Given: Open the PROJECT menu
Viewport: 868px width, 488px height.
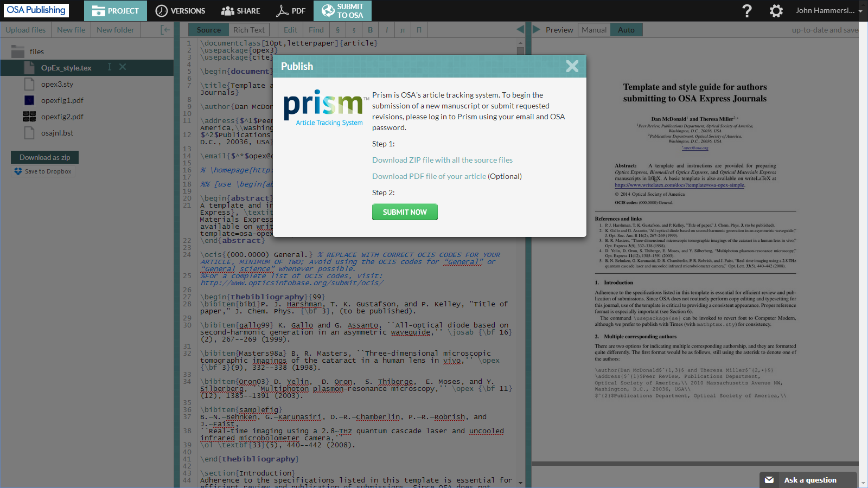Looking at the screenshot, I should click(116, 11).
